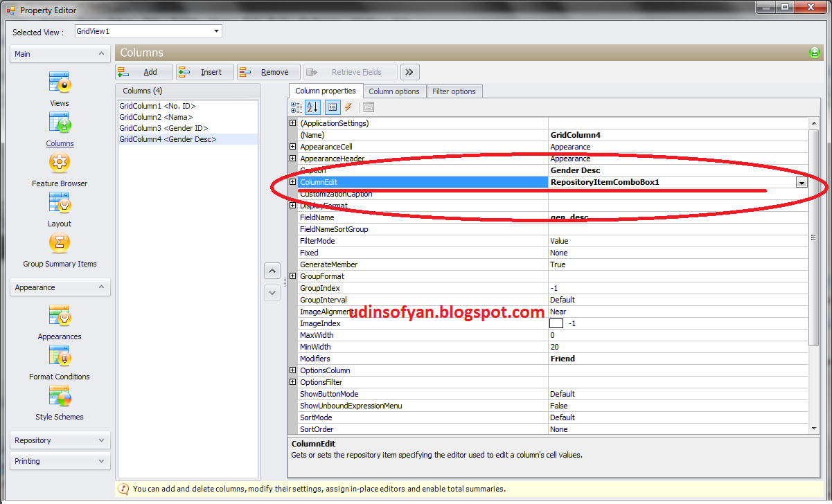Open the Filter options tab

coord(454,91)
